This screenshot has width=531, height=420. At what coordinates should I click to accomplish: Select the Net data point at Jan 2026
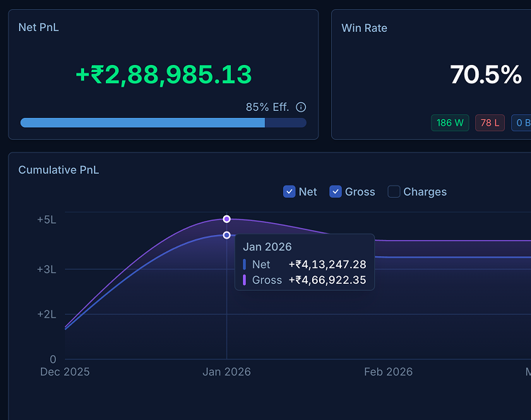227,235
